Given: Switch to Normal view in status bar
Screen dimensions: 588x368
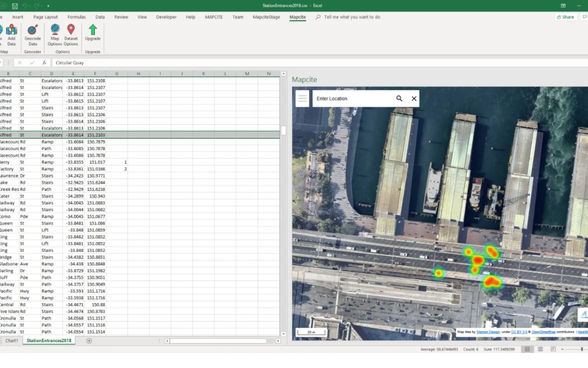Looking at the screenshot, I should click(527, 349).
